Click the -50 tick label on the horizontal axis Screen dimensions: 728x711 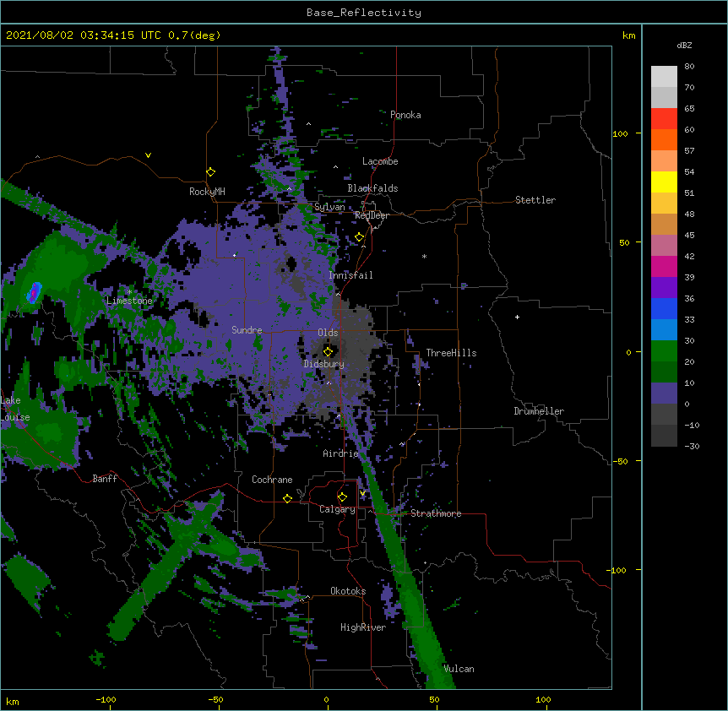pyautogui.click(x=215, y=699)
